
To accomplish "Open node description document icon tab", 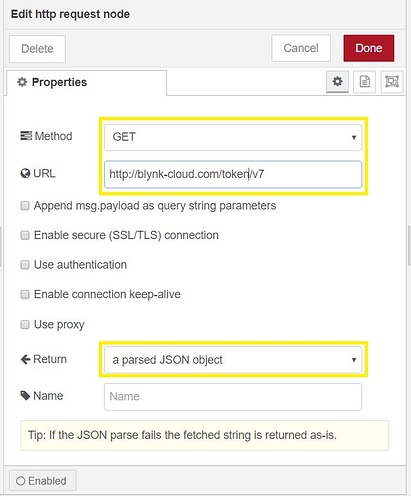I will (x=364, y=82).
